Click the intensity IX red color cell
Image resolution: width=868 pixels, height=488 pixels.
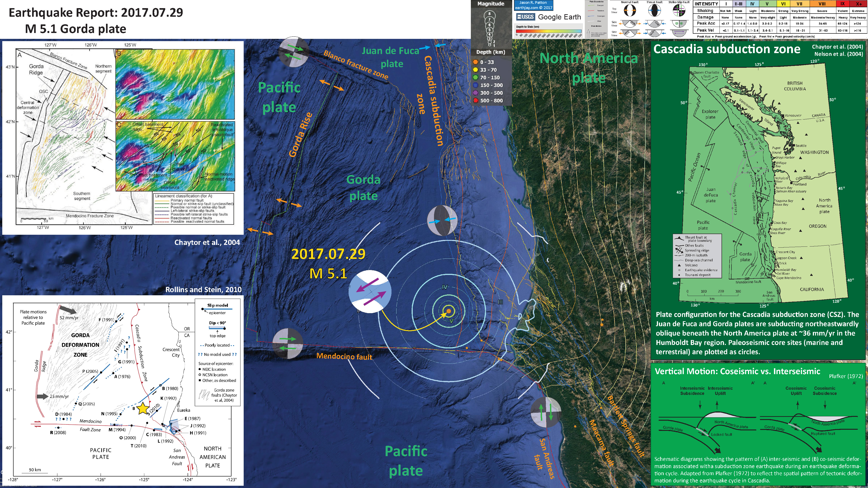pos(842,4)
